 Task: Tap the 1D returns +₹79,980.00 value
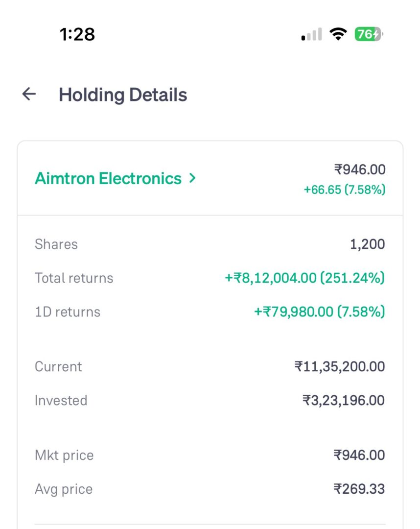click(x=319, y=312)
